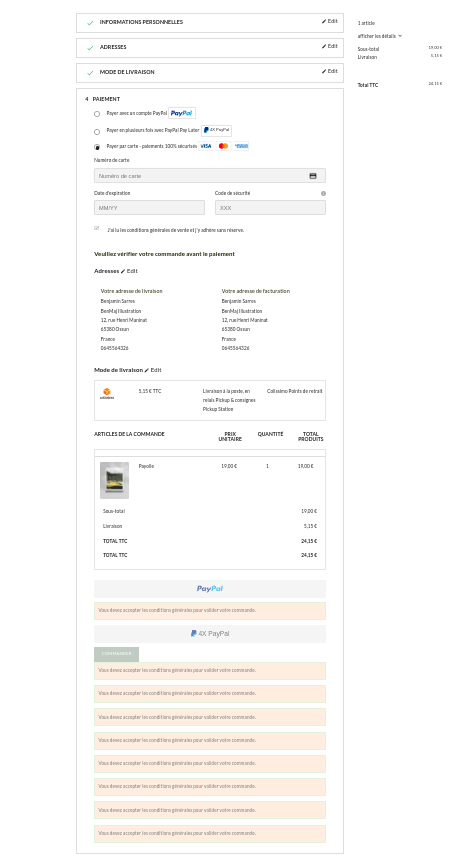This screenshot has width=453, height=865.
Task: Click the grey PayPal checkout button
Action: tap(210, 589)
